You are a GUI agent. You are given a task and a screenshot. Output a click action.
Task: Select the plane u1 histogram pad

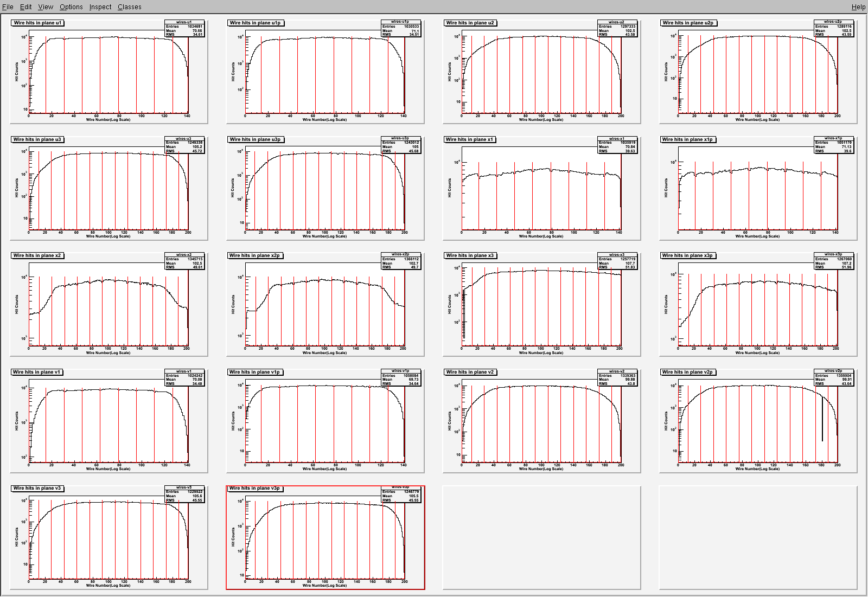click(109, 72)
